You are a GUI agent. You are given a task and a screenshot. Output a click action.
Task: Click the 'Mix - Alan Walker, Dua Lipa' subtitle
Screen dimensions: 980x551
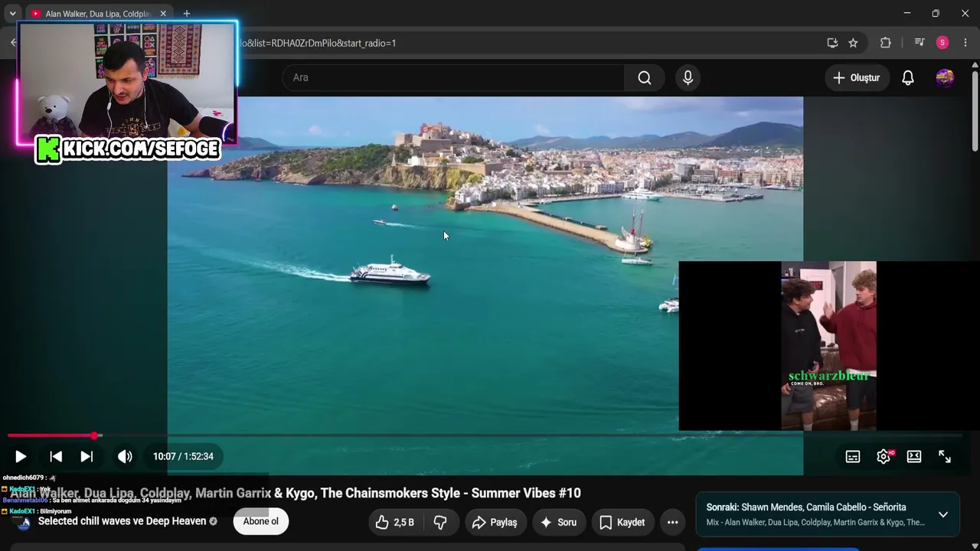[x=815, y=523]
